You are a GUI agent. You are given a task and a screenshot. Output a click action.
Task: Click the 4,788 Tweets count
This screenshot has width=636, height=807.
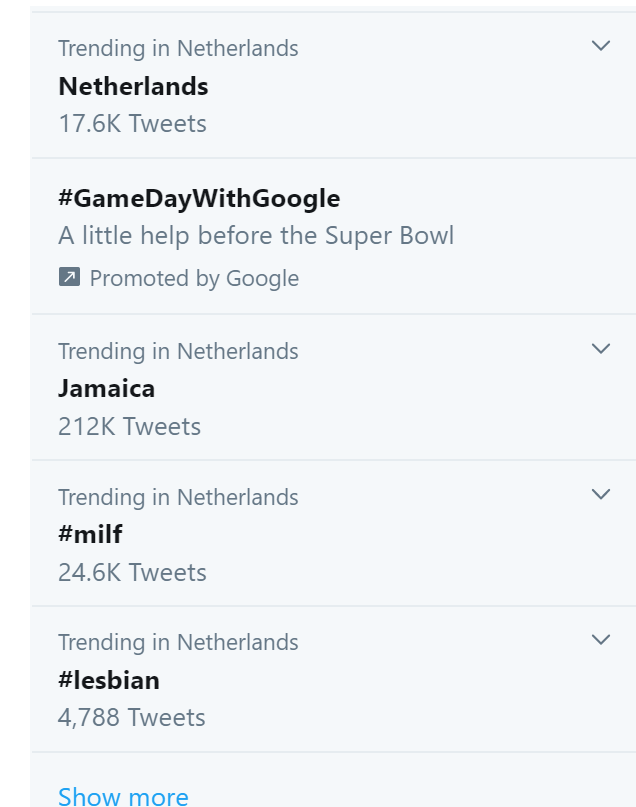coord(131,718)
